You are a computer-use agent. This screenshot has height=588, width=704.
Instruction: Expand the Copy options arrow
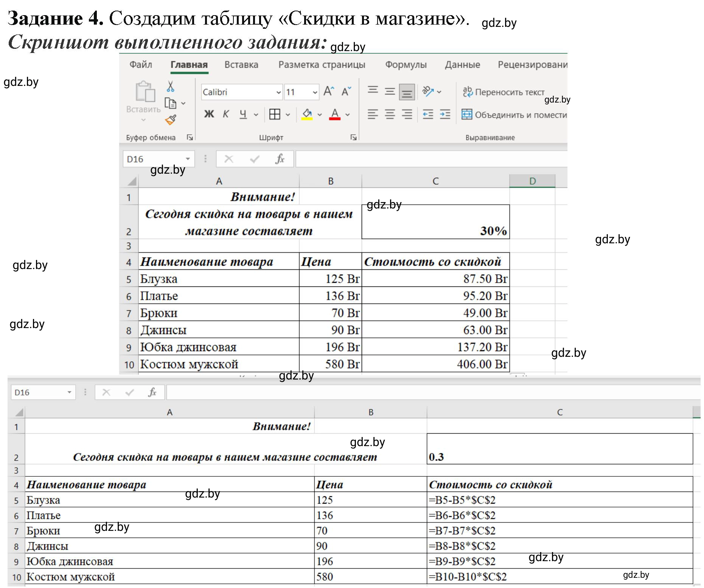183,103
